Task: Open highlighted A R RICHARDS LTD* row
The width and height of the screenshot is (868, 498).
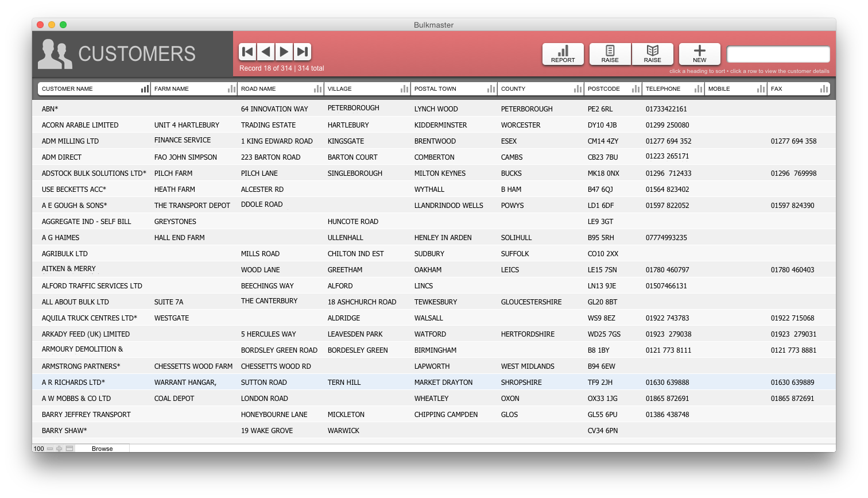Action: point(434,382)
